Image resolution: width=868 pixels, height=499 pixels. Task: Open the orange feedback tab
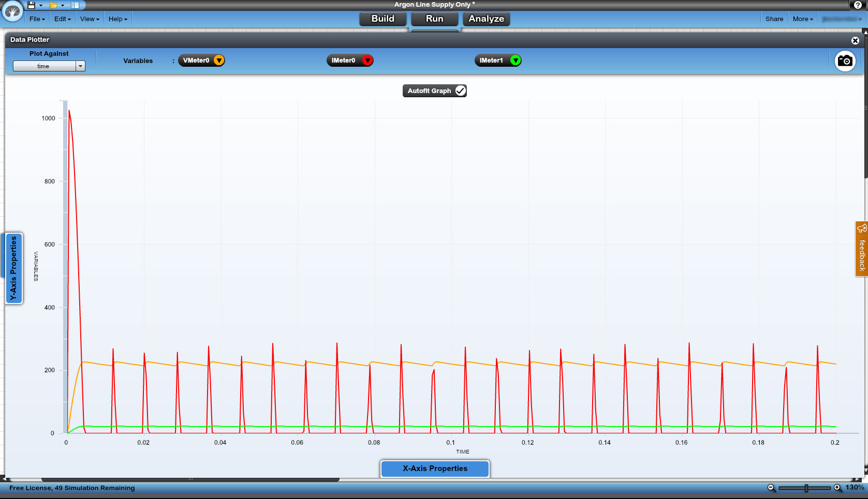click(x=862, y=249)
